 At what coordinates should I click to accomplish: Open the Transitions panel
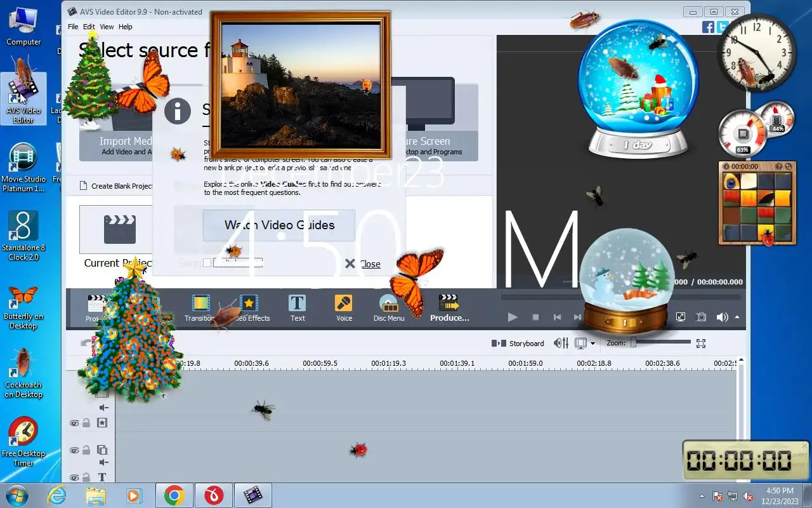[200, 308]
